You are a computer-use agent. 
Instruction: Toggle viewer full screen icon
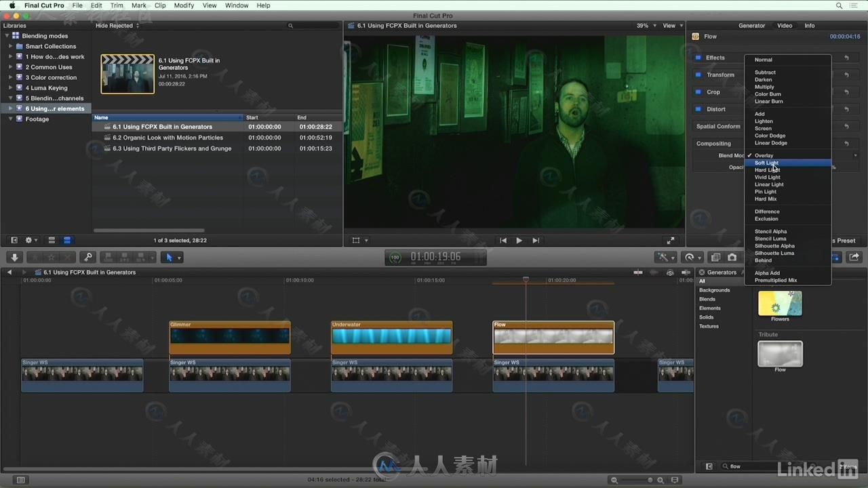[671, 241]
